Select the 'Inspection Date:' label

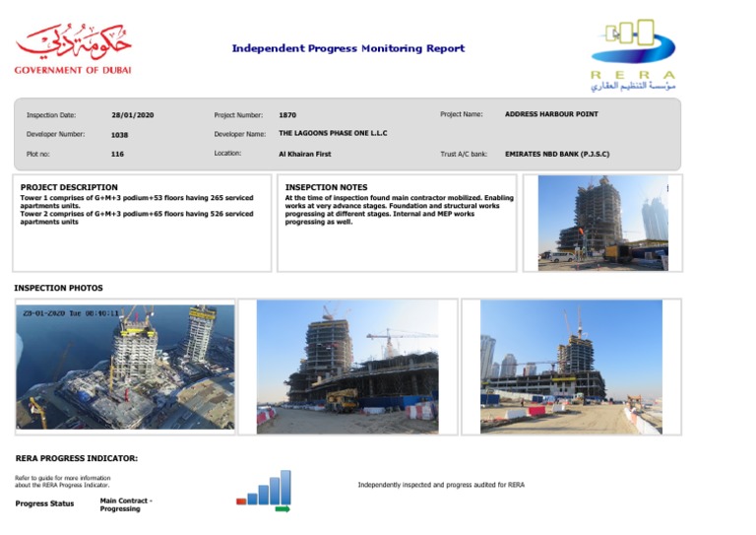click(x=51, y=115)
